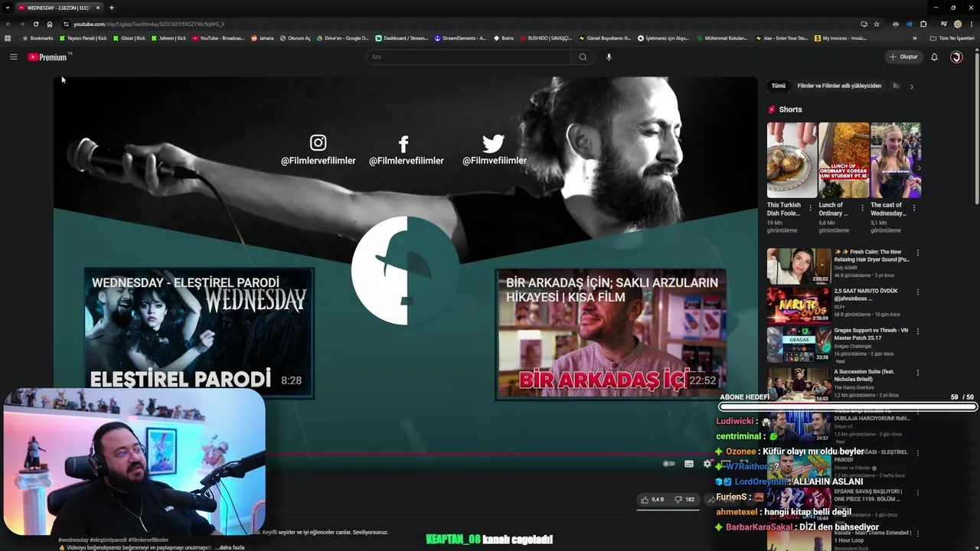Start voice search with the microphone
This screenshot has width=980, height=551.
609,57
